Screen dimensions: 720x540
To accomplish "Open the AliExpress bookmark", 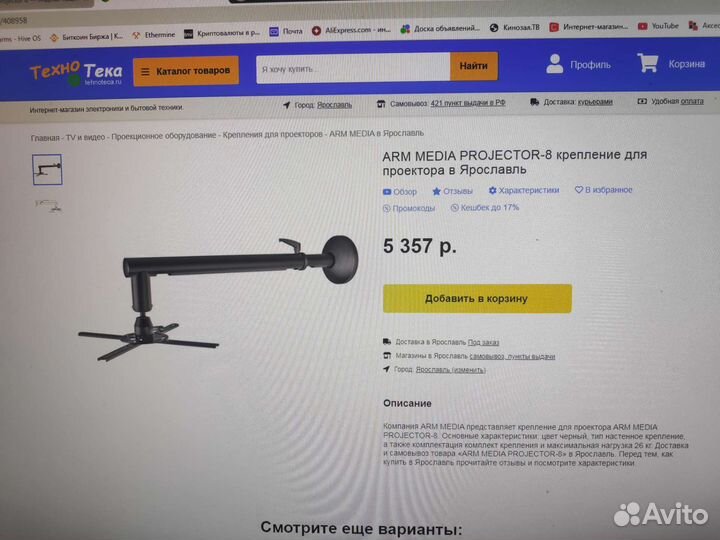I will coord(352,30).
